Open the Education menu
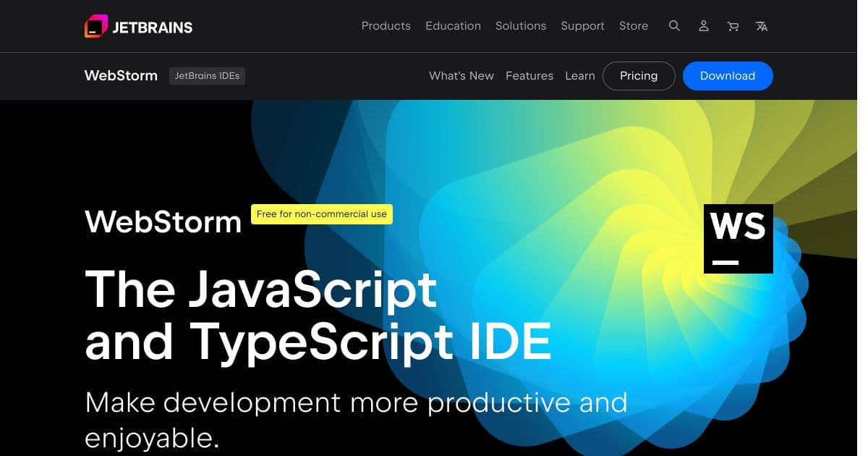Image resolution: width=868 pixels, height=456 pixels. tap(453, 26)
